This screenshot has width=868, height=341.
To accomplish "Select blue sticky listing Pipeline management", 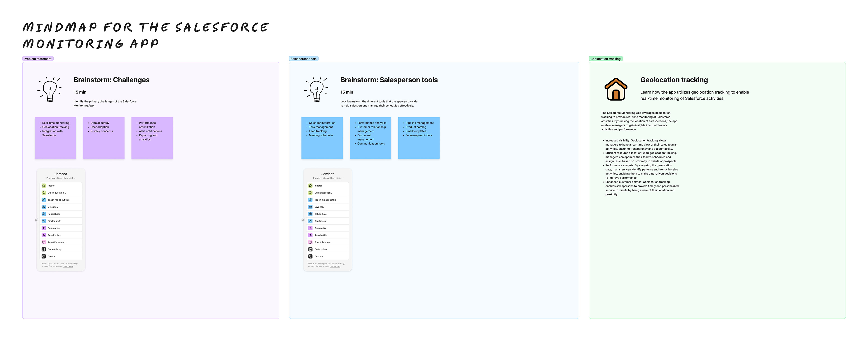I will 419,138.
